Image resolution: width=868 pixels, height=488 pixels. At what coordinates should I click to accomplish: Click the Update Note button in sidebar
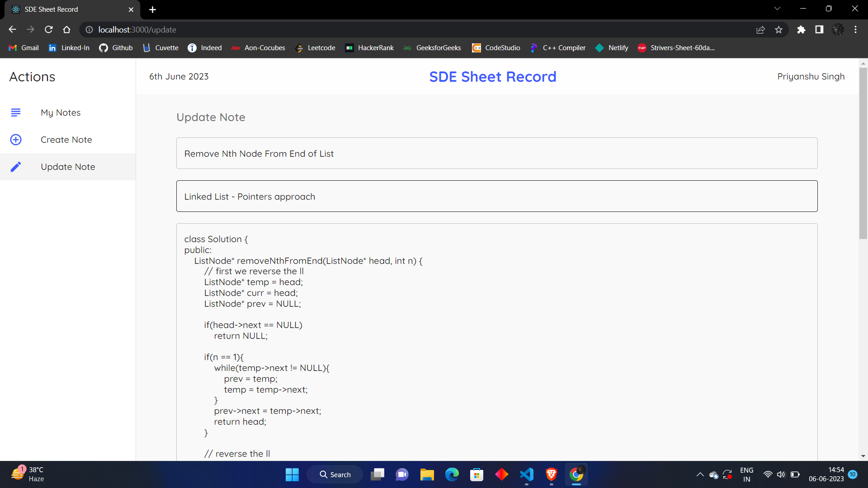(x=68, y=167)
